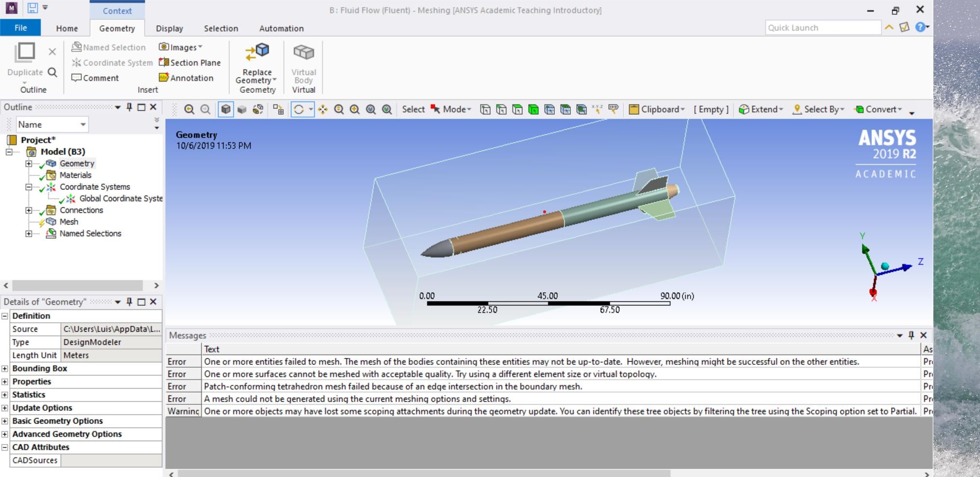
Task: Select the Body selection filter icon
Action: coord(533,109)
